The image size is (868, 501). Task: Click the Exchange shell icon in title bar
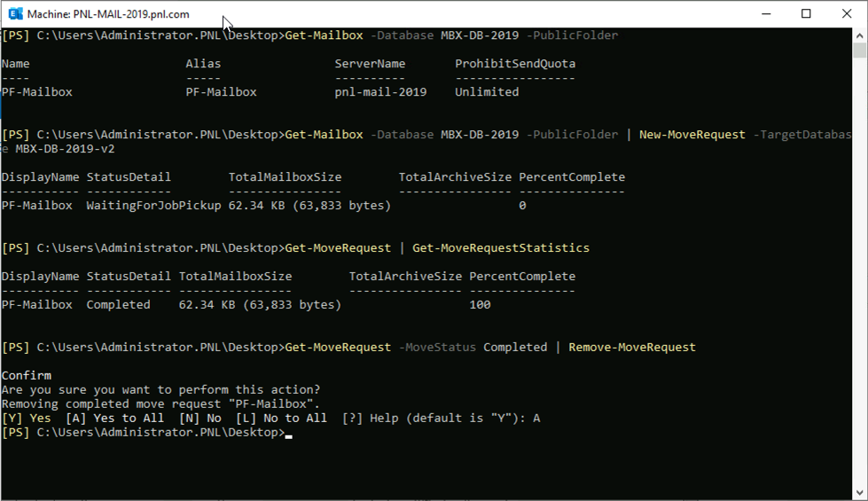15,14
